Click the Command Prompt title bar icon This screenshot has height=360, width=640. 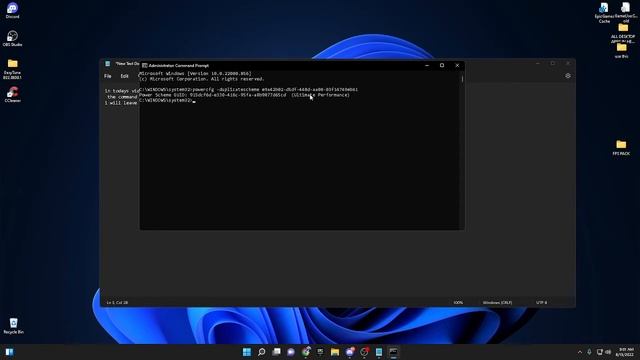(x=144, y=65)
